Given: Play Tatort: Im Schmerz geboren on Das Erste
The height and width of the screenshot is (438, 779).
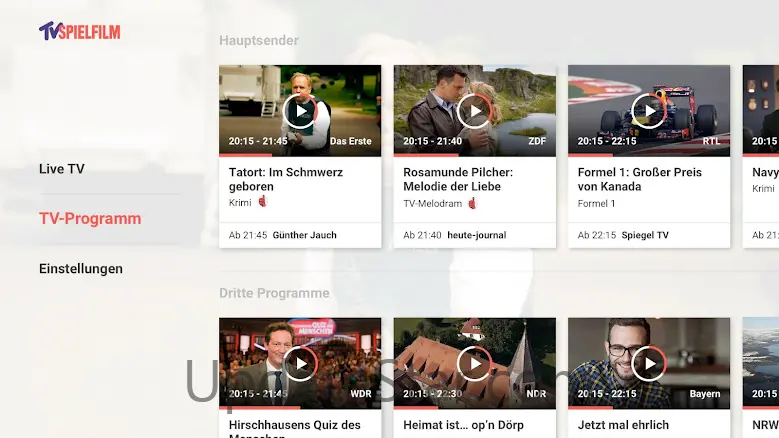Looking at the screenshot, I should tap(300, 111).
